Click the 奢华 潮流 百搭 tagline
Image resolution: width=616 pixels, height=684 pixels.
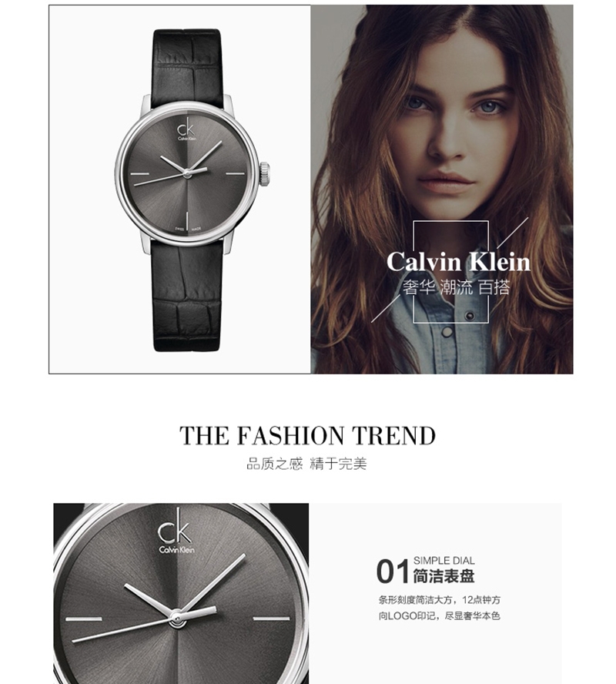coord(456,287)
